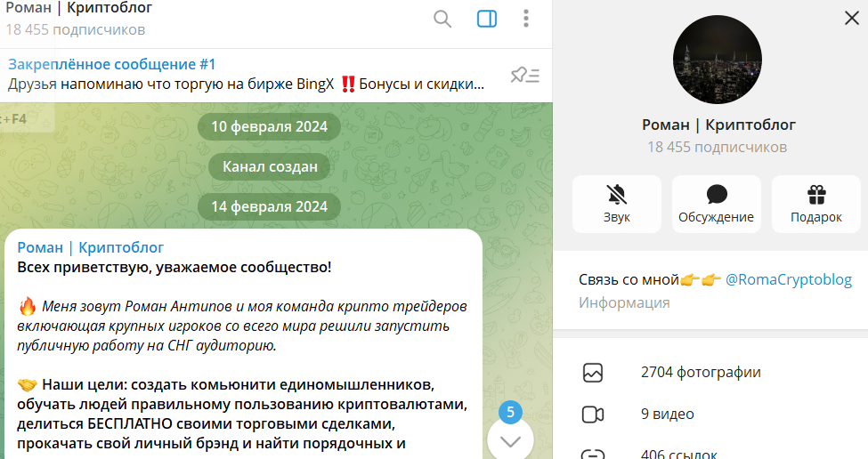Image resolution: width=868 pixels, height=459 pixels.
Task: Click post author name Роман | Криптоблог
Action: coord(91,247)
